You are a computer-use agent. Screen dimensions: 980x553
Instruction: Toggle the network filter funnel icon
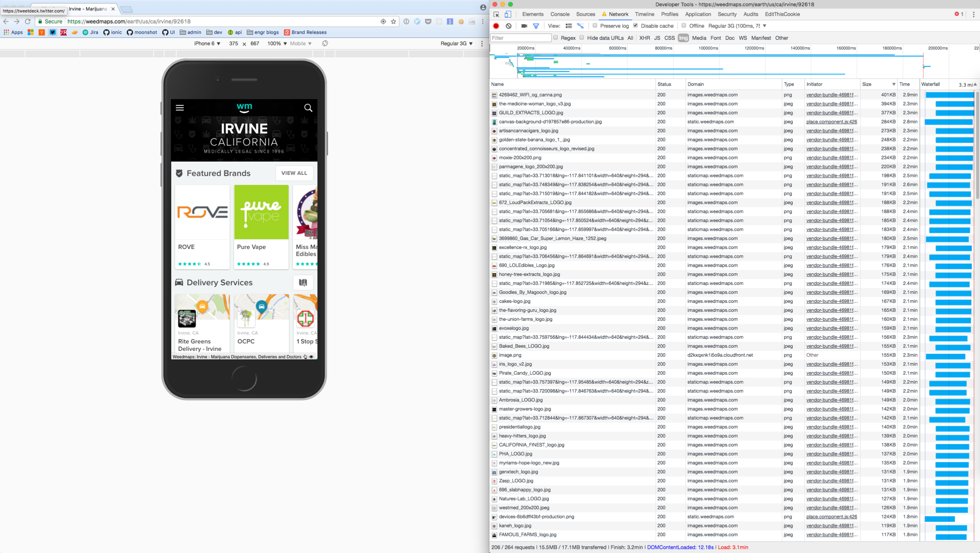coord(536,26)
